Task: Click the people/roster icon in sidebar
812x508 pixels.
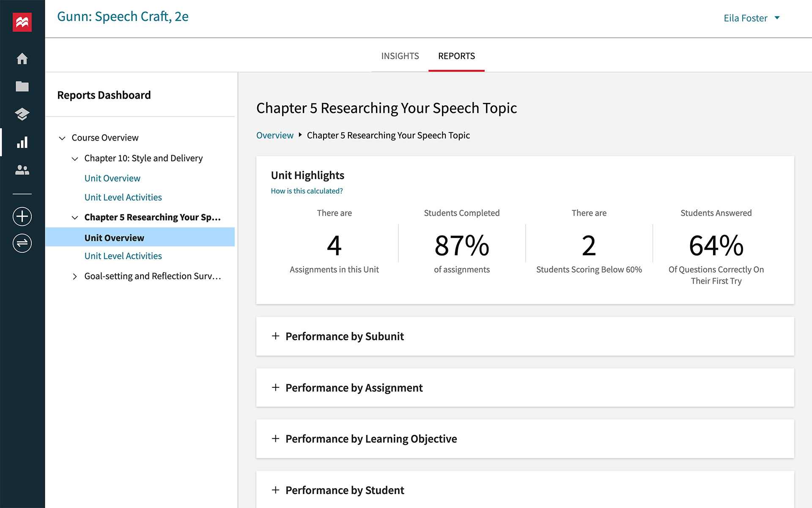Action: coord(22,170)
